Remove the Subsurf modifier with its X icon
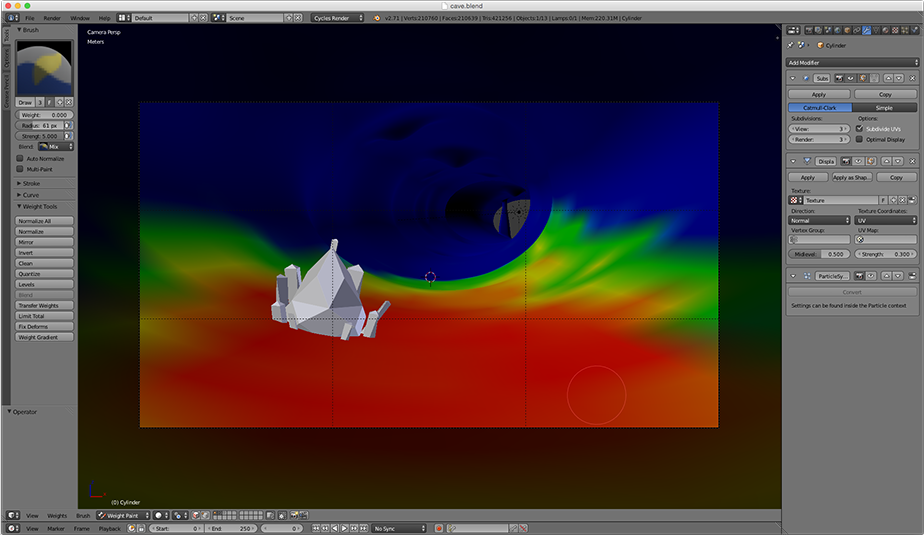 912,78
